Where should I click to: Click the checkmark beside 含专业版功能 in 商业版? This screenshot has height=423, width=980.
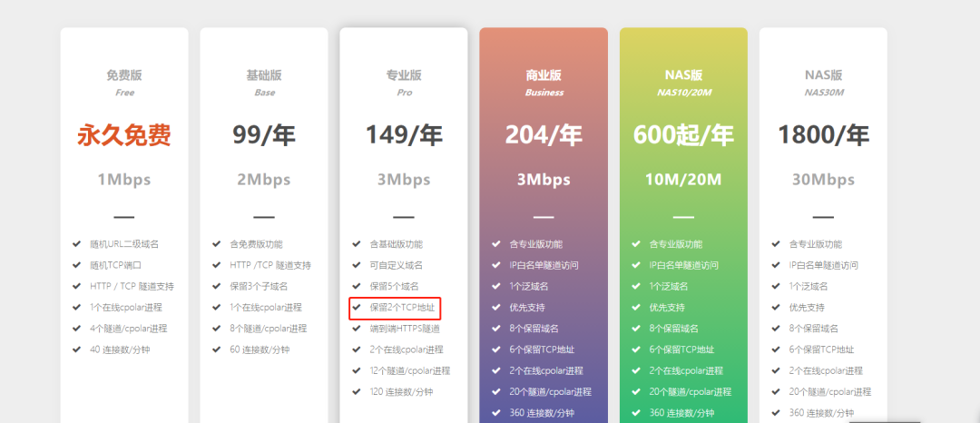pyautogui.click(x=496, y=243)
